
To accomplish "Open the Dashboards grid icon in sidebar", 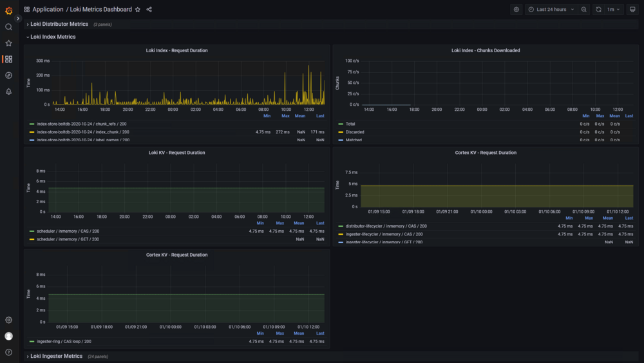I will point(8,59).
